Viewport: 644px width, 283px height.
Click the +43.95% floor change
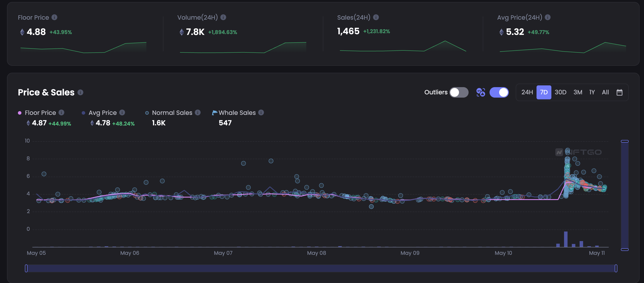click(x=61, y=32)
